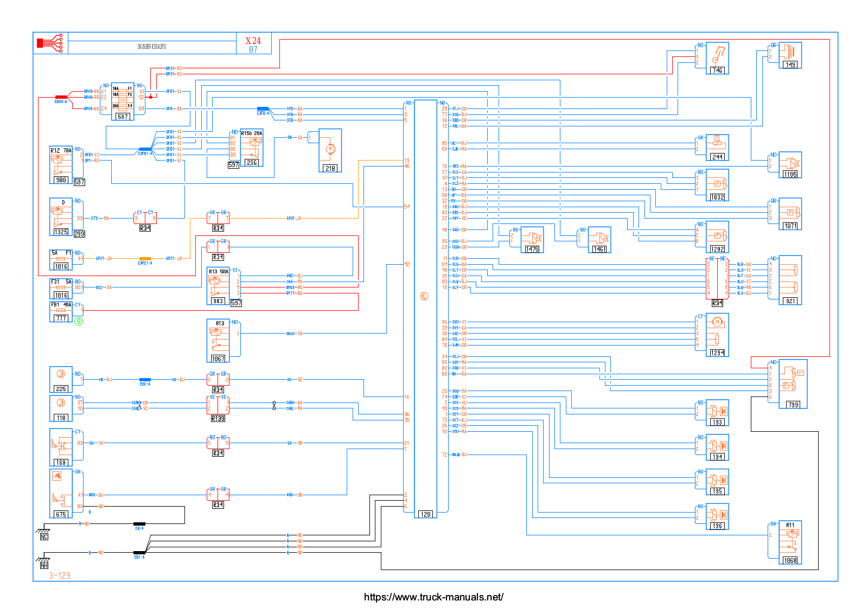Select the injector symbol labeled 196
The width and height of the screenshot is (868, 614).
coord(717,517)
